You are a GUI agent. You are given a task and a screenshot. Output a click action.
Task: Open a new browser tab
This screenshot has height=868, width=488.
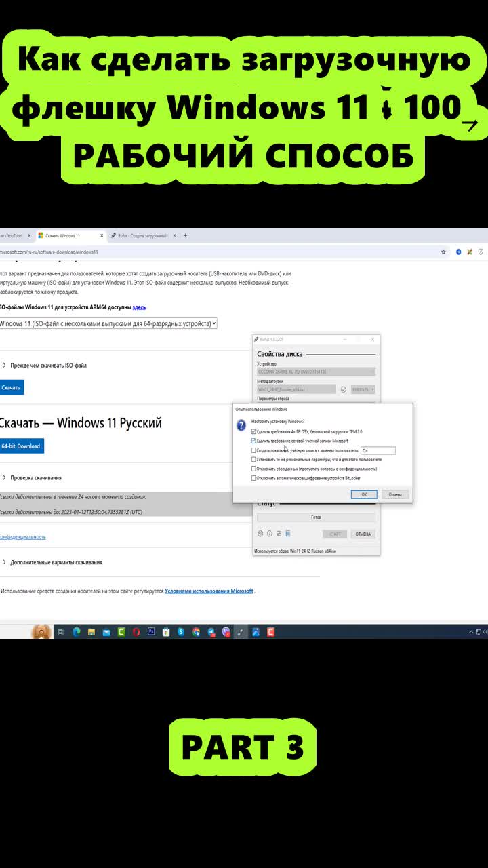(x=186, y=235)
